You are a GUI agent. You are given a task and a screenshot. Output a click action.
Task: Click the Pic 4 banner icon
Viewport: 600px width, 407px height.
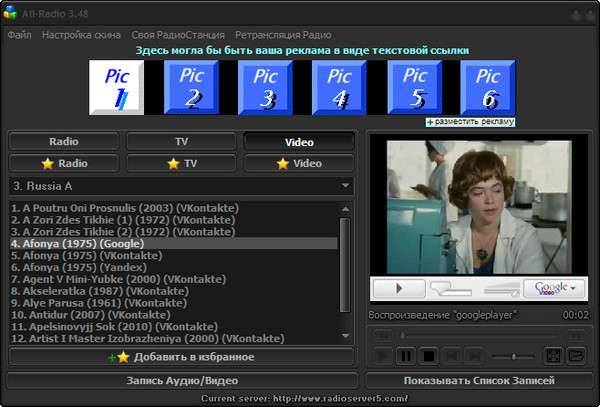point(339,86)
